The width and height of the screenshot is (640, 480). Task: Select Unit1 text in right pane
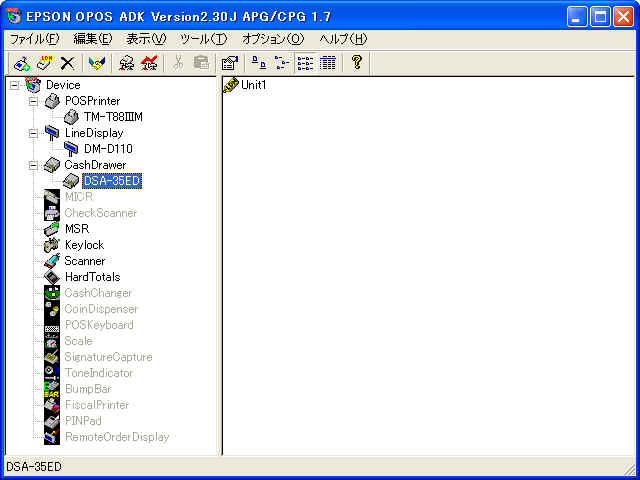pos(253,85)
